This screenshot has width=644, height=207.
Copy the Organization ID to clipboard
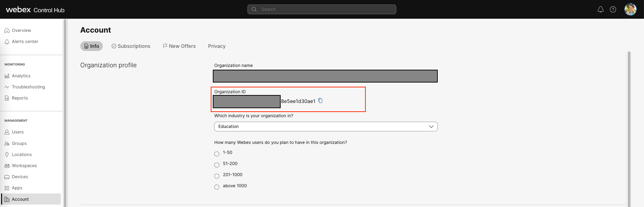[320, 101]
